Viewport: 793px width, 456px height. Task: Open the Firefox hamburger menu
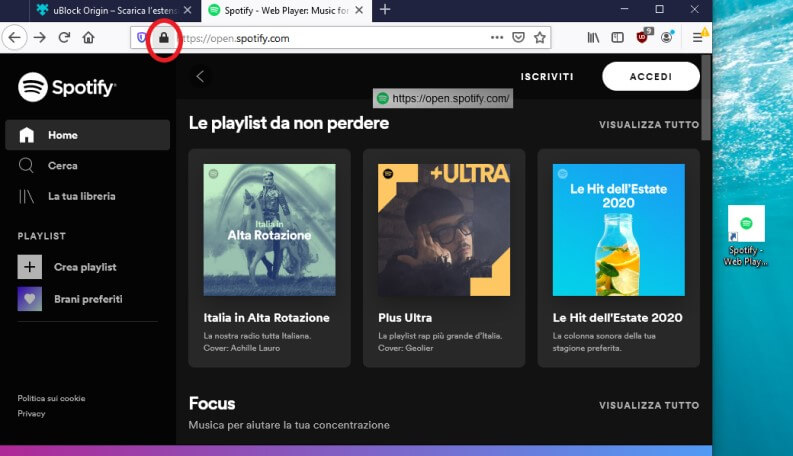tap(697, 37)
